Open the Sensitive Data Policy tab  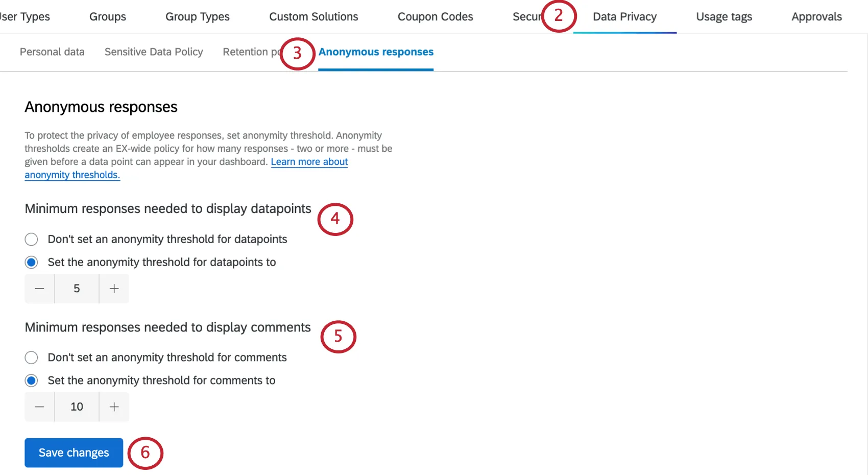point(153,52)
